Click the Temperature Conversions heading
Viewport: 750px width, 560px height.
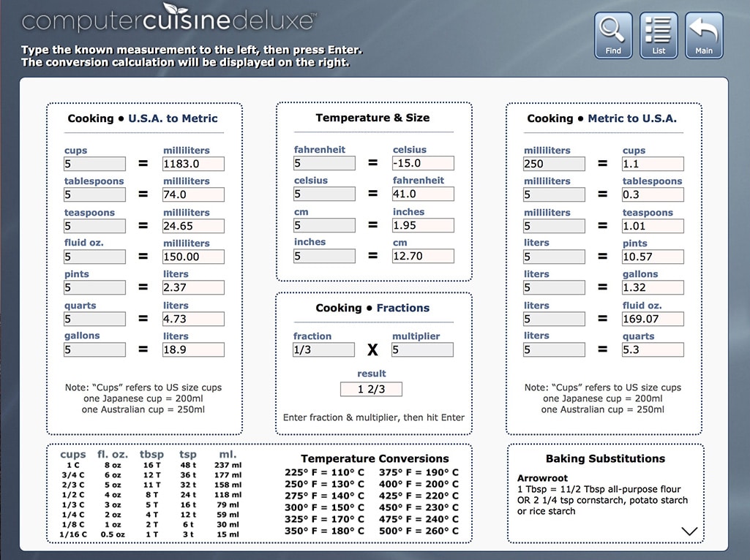tap(375, 458)
